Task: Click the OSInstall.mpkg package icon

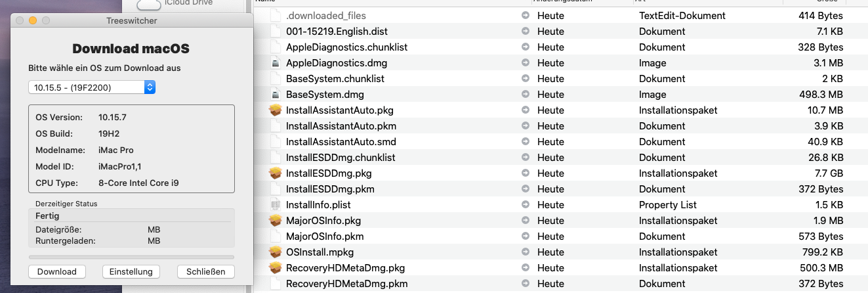Action: (276, 252)
